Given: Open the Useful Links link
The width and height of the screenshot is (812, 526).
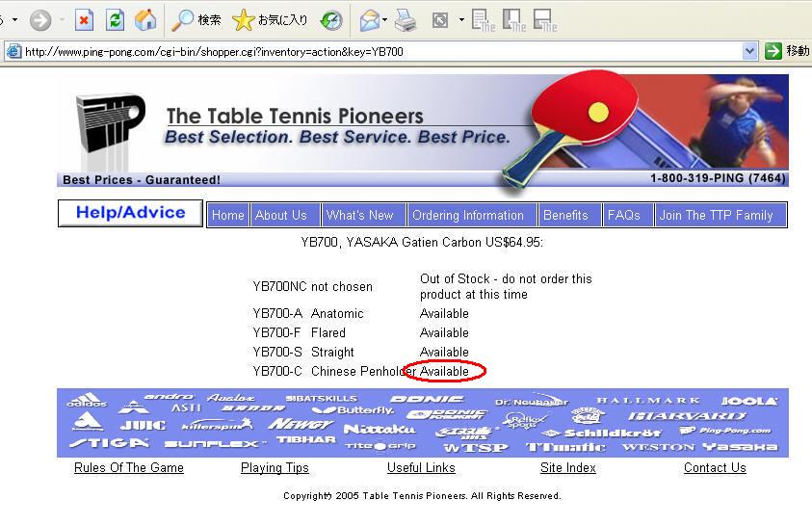Looking at the screenshot, I should pyautogui.click(x=421, y=467).
